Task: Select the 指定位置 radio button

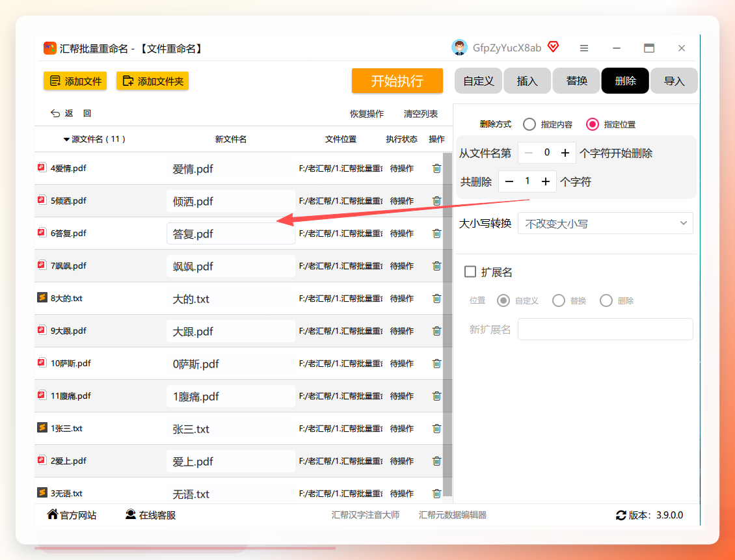Action: tap(593, 124)
